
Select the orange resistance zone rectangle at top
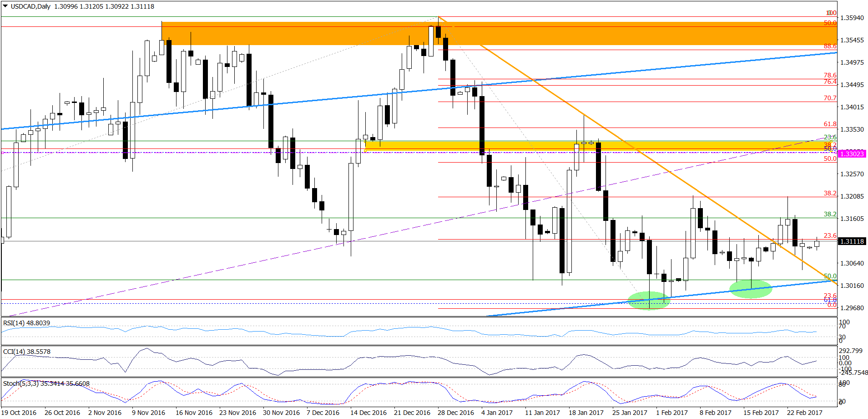(499, 33)
